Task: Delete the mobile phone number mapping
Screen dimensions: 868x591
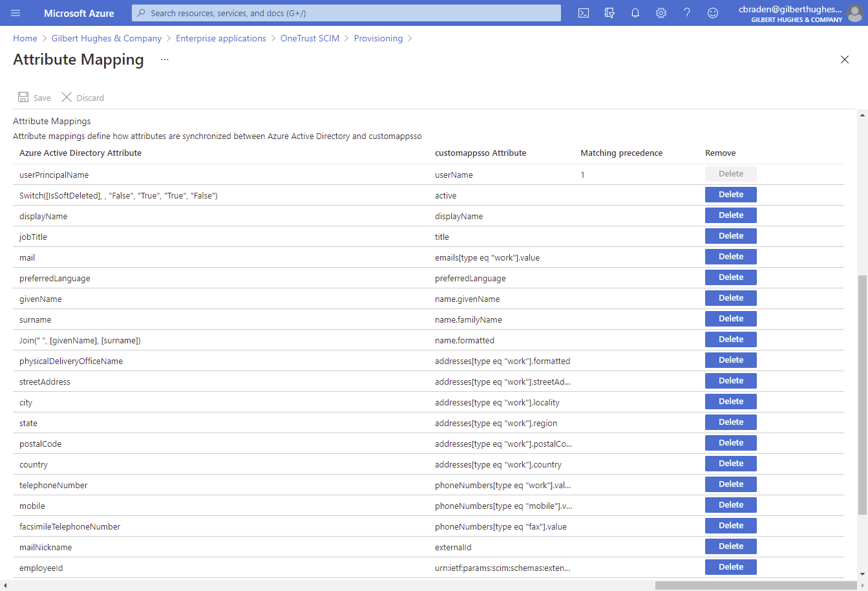Action: [730, 504]
